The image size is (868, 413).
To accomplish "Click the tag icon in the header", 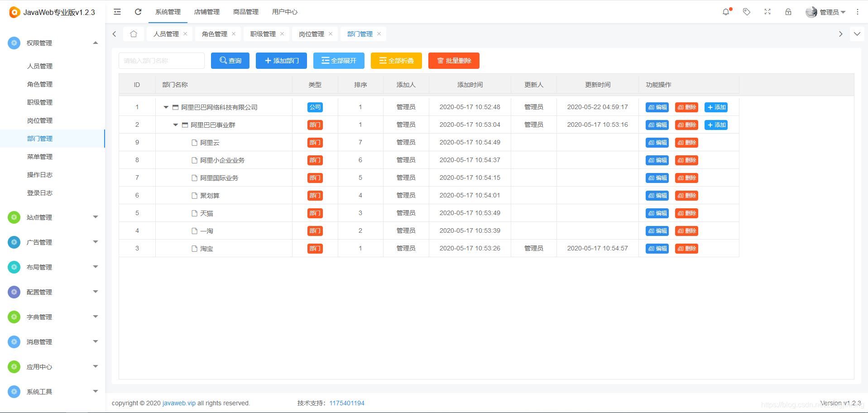I will point(747,12).
